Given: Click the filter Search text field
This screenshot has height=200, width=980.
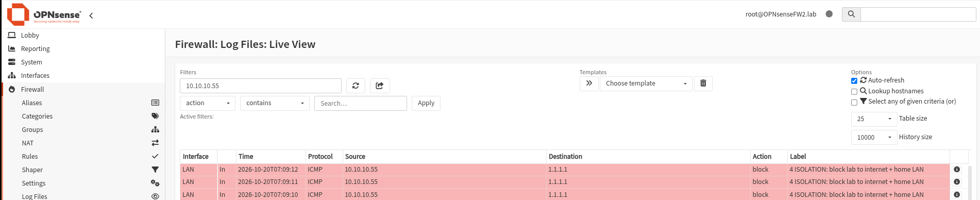Looking at the screenshot, I should (361, 103).
